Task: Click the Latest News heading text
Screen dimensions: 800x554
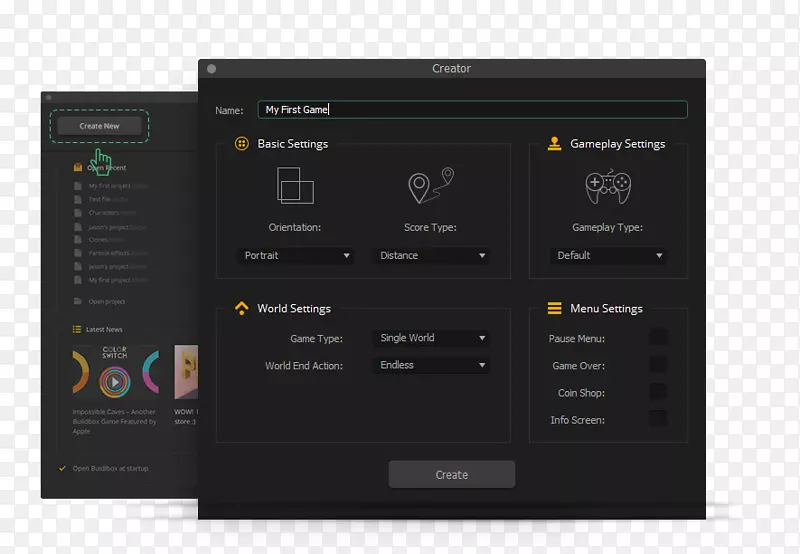Action: coord(104,329)
